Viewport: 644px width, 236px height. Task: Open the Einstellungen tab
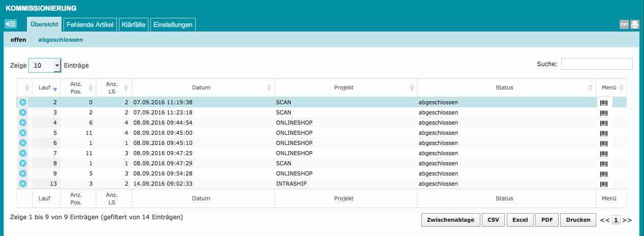click(x=173, y=24)
